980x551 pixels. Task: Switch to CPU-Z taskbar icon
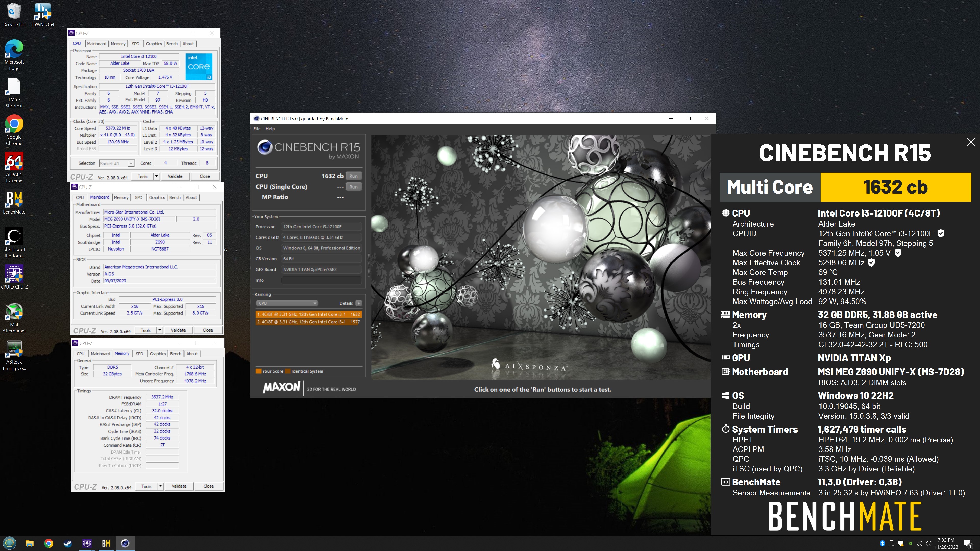coord(87,543)
